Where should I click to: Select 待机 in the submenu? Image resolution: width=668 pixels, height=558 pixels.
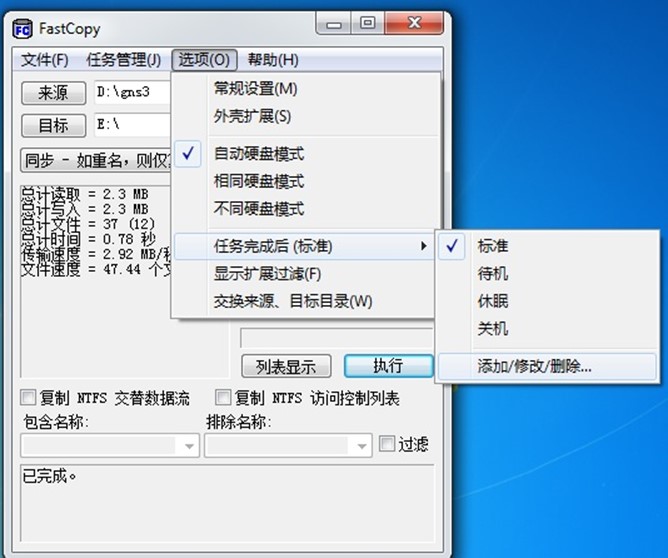point(492,273)
